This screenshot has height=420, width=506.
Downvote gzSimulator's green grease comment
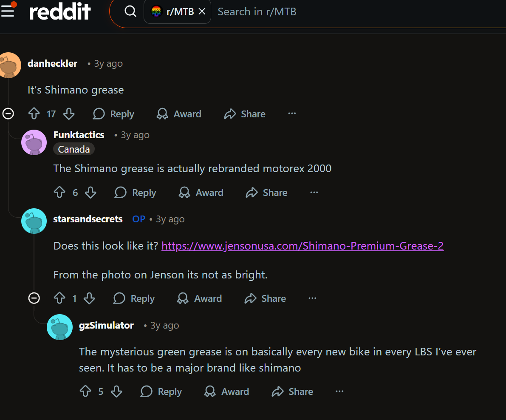coord(116,392)
